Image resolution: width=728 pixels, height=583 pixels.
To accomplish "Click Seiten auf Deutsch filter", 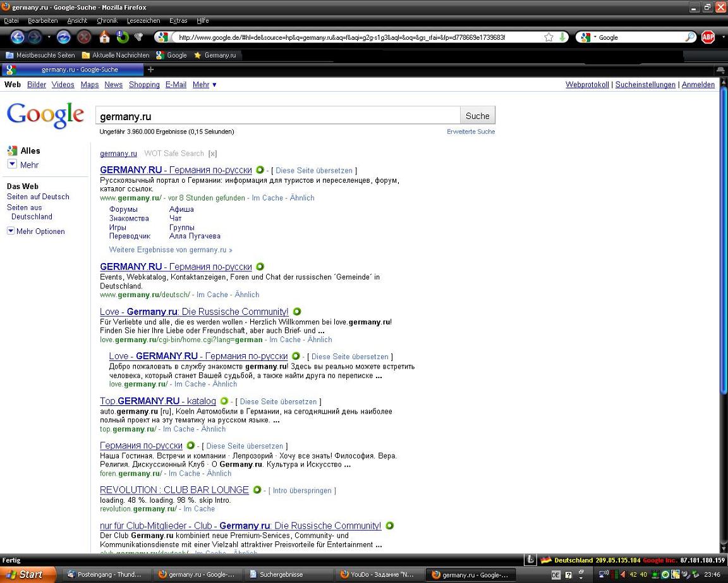I will (x=38, y=197).
